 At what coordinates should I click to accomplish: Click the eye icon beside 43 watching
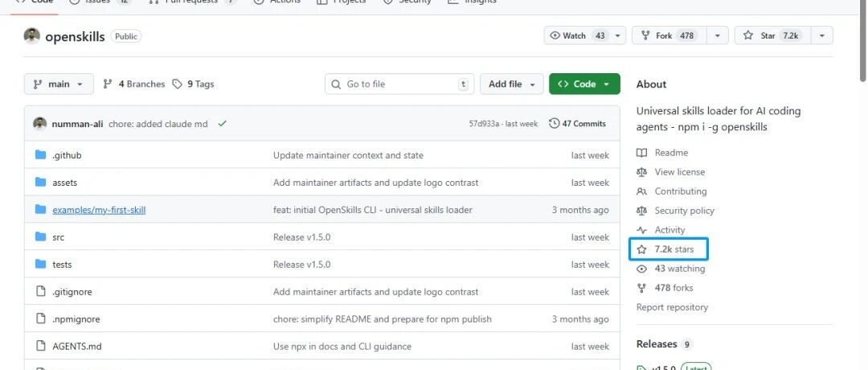pyautogui.click(x=641, y=269)
